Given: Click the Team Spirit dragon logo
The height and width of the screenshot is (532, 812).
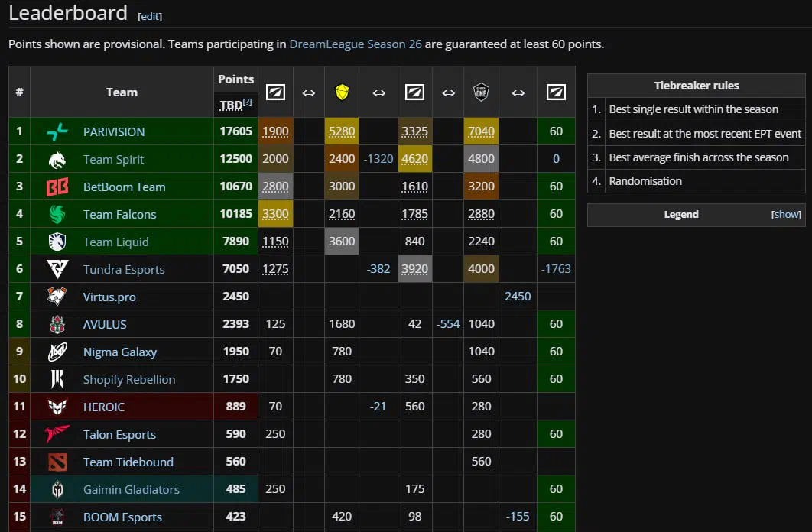Looking at the screenshot, I should (x=57, y=160).
